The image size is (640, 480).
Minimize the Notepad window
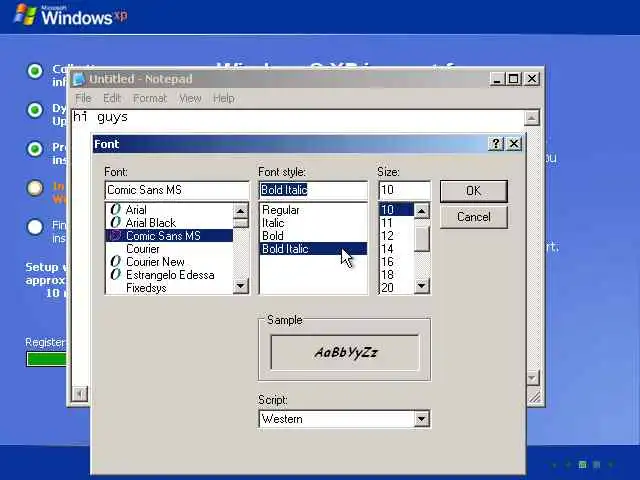click(x=497, y=79)
